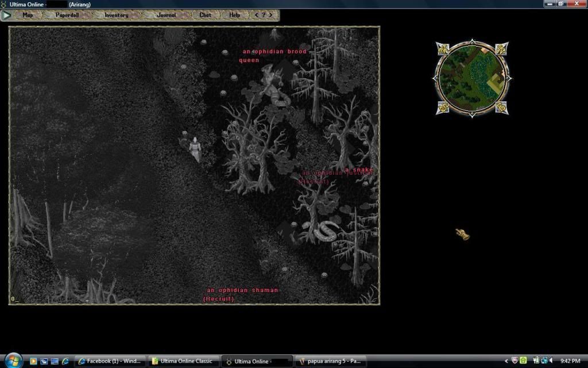588x368 pixels.
Task: Click the green square tray icon
Action: [523, 361]
